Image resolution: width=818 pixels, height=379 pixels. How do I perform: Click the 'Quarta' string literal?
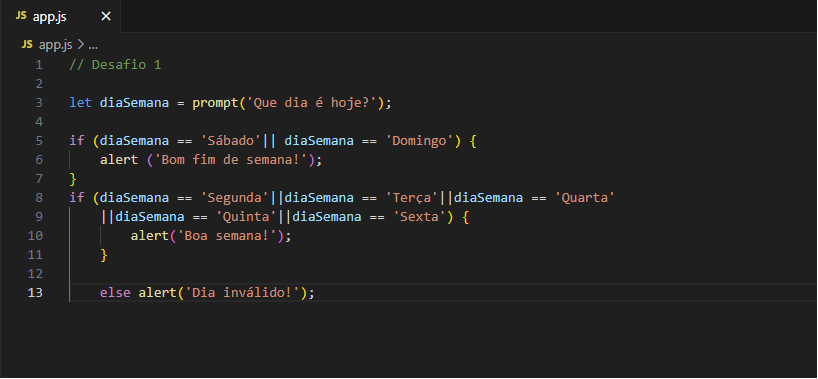point(584,198)
